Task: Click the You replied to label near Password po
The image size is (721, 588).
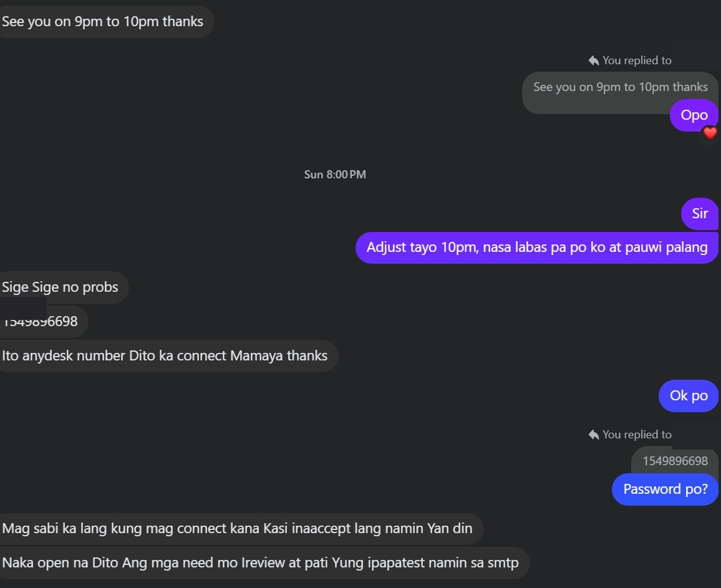Action: click(636, 435)
